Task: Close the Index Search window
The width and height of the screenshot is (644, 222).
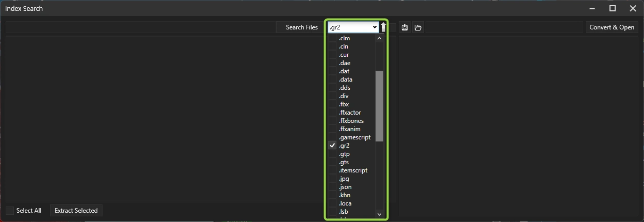Action: (x=633, y=8)
